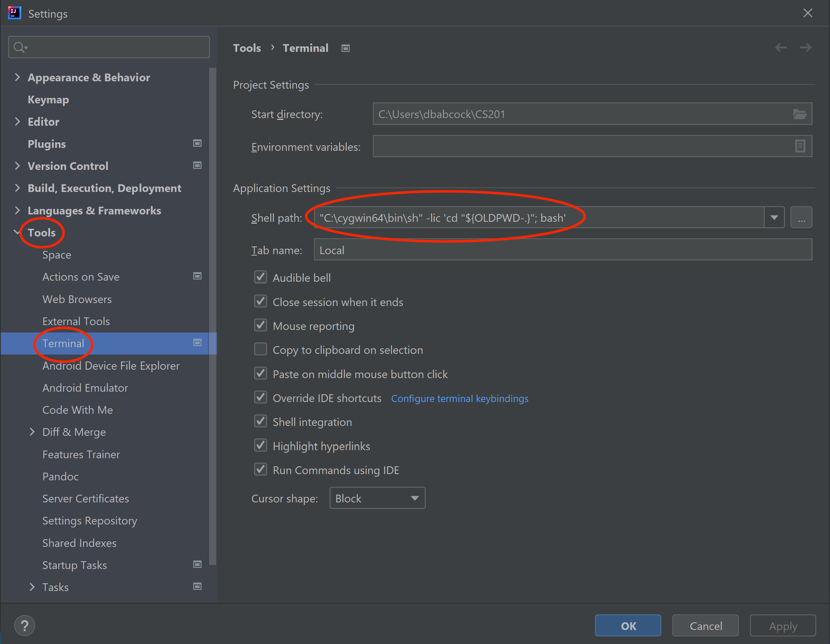Screen dimensions: 830x644
Task: Open Web Browsers settings
Action: [x=77, y=299]
